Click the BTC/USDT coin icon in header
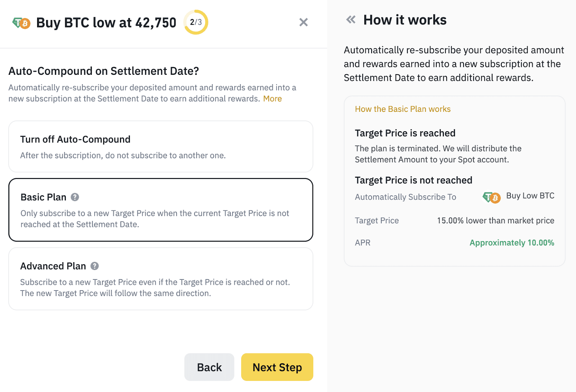Image resolution: width=576 pixels, height=392 pixels. (21, 23)
